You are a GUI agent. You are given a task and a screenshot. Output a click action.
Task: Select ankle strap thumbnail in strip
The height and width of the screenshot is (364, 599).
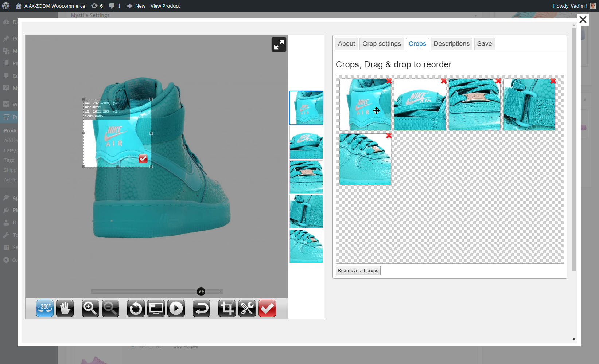tap(306, 212)
